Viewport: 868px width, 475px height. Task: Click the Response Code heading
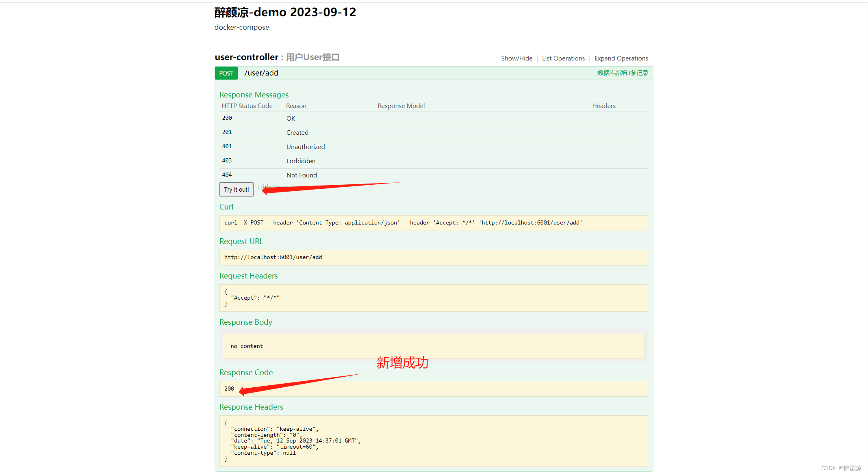click(x=246, y=373)
